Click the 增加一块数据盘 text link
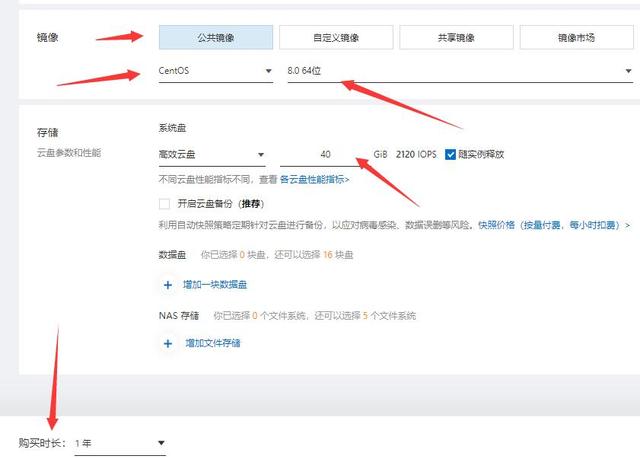Viewport: 640px width, 459px height. [x=216, y=285]
